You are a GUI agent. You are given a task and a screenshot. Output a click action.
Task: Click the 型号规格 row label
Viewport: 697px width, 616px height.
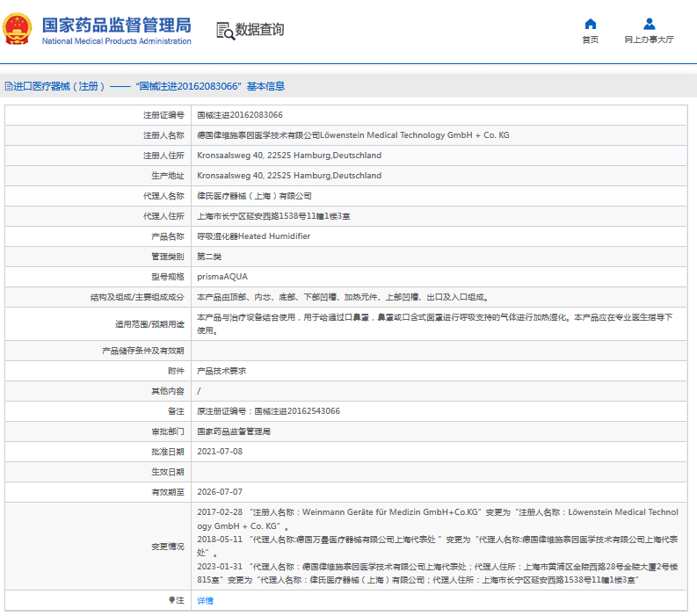click(168, 277)
